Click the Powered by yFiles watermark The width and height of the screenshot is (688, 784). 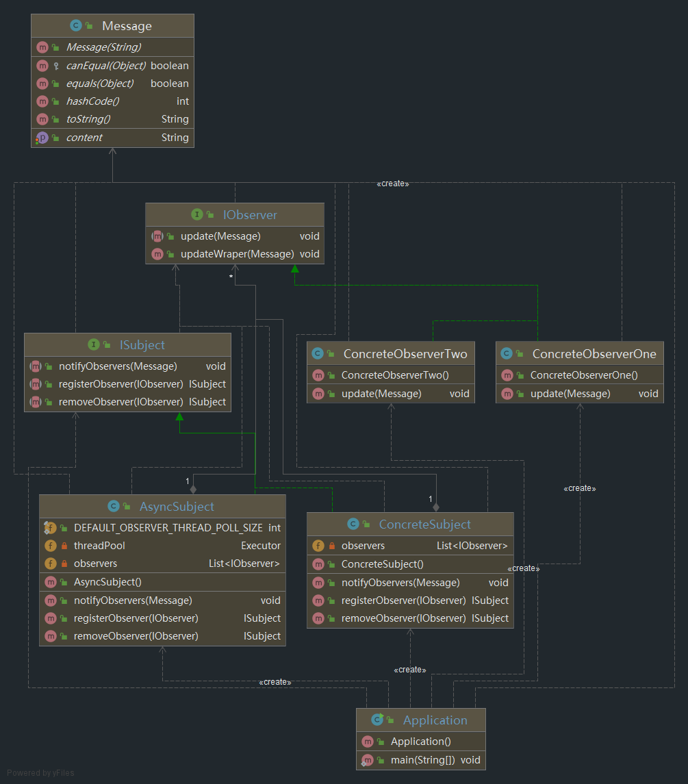[x=41, y=773]
